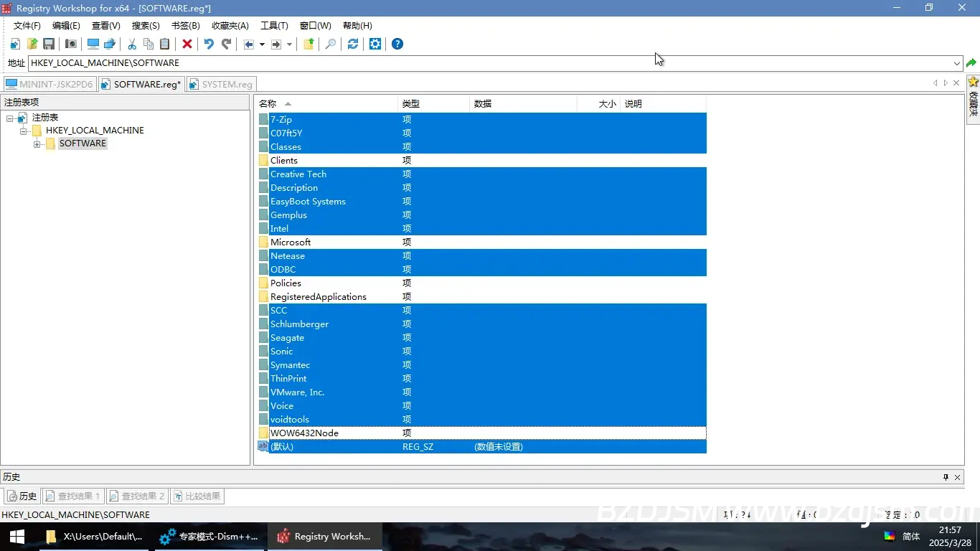980x551 pixels.
Task: Click the Copy toolbar icon
Action: pyautogui.click(x=149, y=44)
